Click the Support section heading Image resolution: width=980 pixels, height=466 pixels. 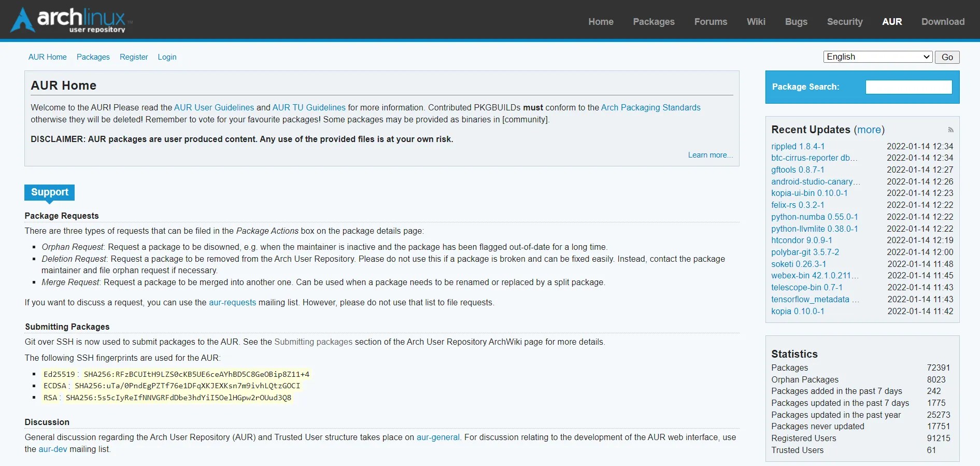pos(50,192)
